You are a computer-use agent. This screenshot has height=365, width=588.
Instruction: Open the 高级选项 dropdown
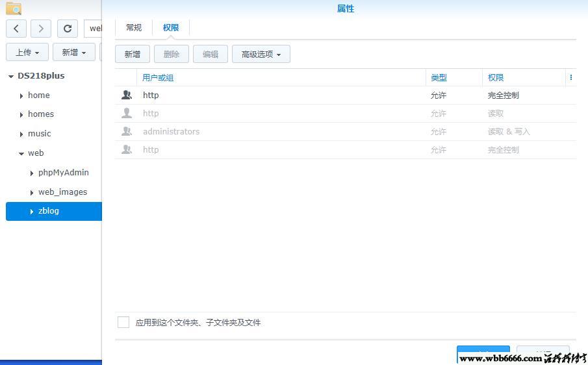click(261, 54)
